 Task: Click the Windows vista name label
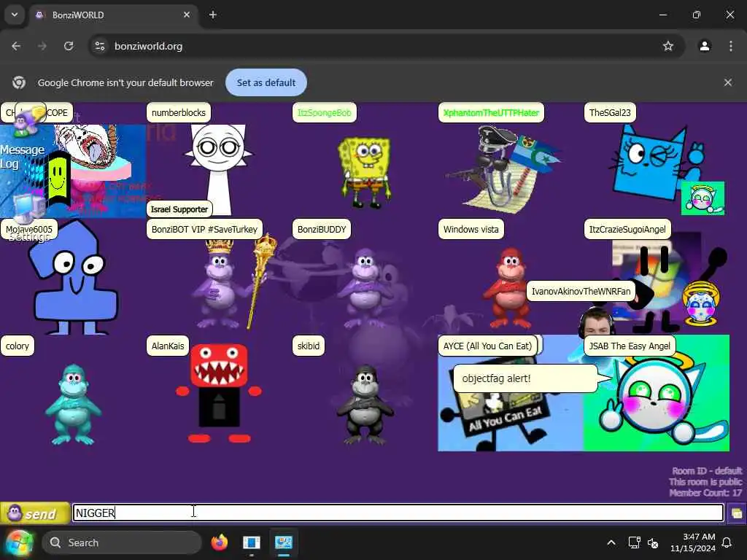471,229
